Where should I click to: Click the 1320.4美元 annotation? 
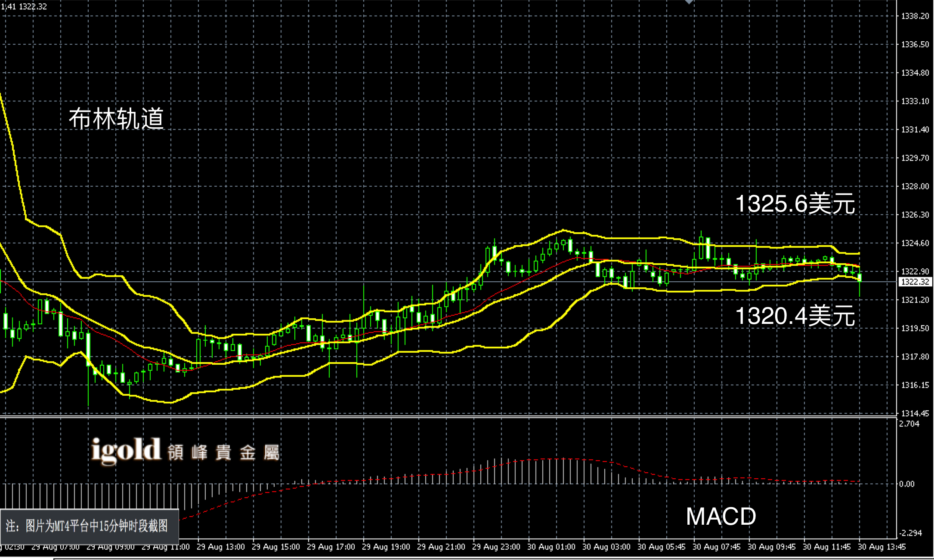tap(795, 316)
